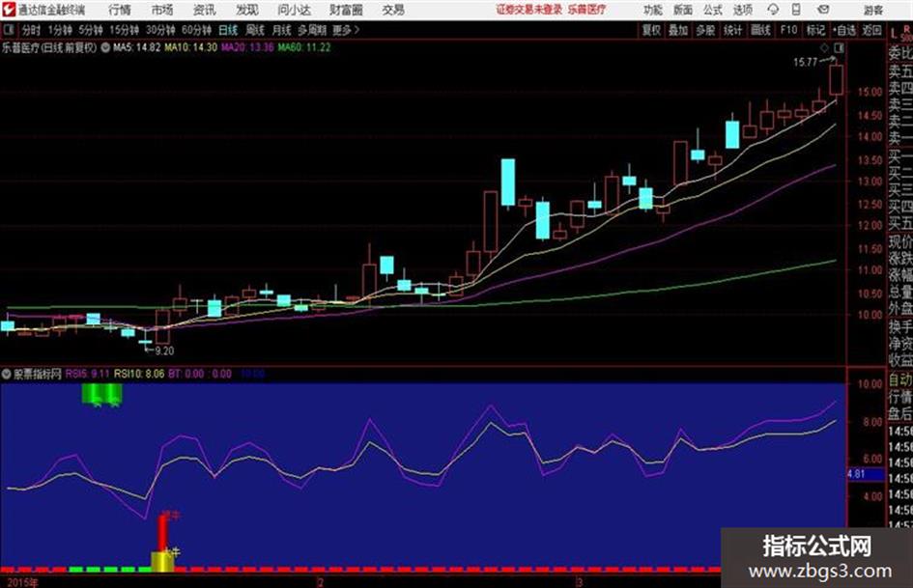The image size is (913, 588).
Task: Open the 发现 menu
Action: [x=247, y=10]
